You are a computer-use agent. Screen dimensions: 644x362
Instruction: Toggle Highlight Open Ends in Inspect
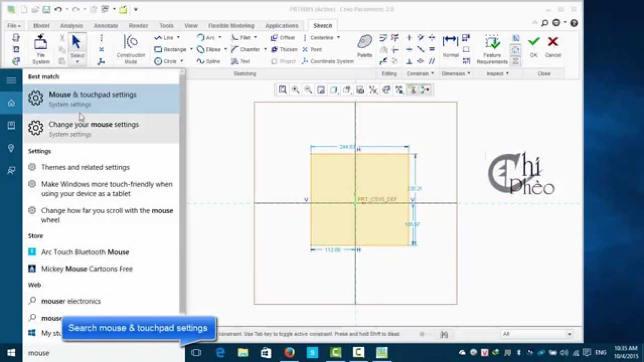(516, 49)
